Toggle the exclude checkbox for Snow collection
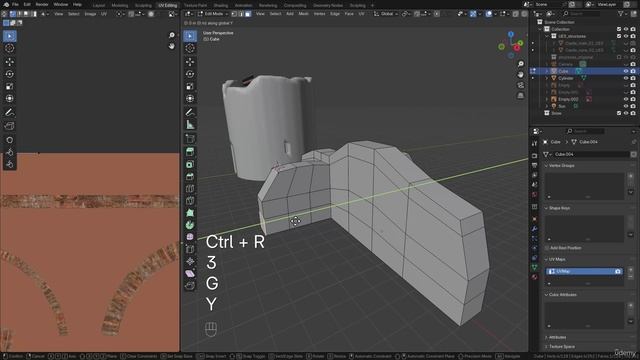This screenshot has height=360, width=640. [x=619, y=113]
